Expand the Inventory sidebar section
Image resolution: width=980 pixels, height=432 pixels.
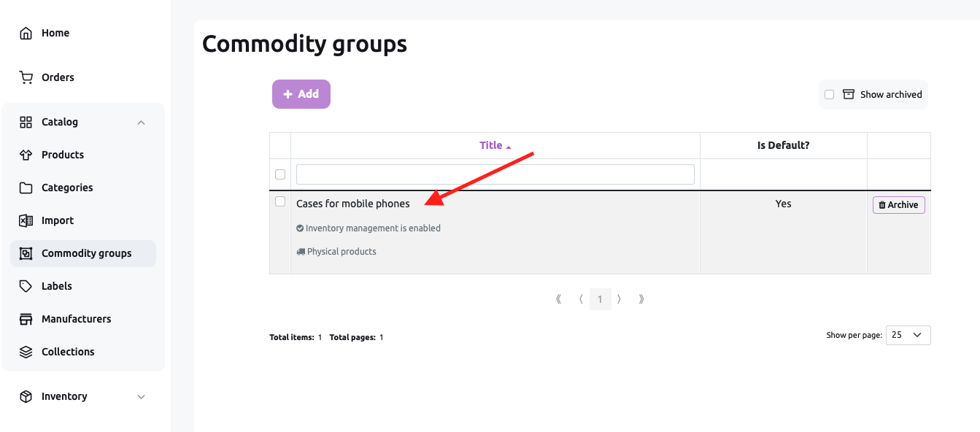click(x=83, y=396)
